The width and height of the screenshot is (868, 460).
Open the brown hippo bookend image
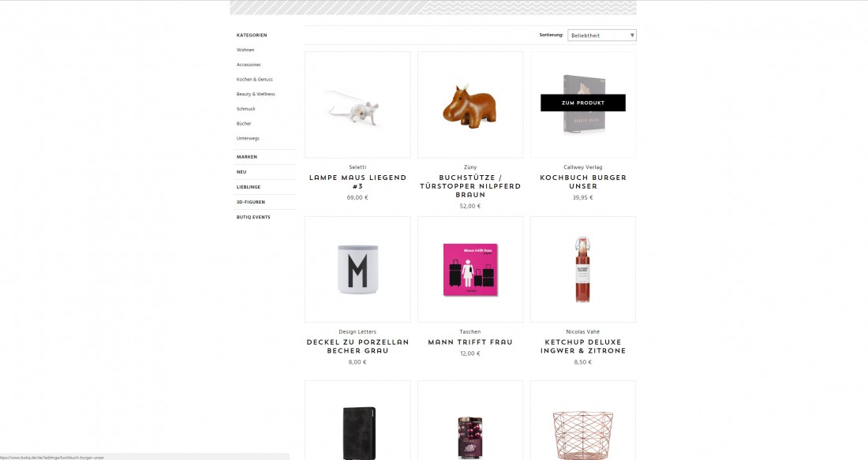470,105
